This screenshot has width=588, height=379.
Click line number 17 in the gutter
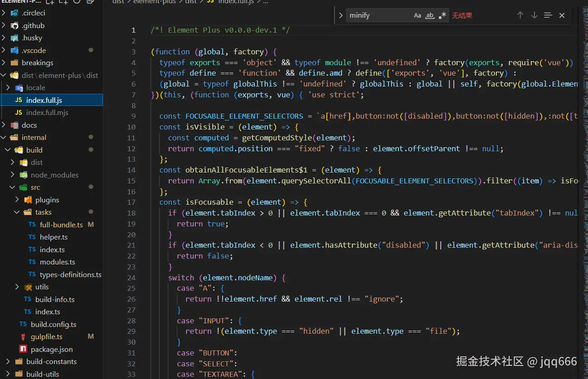click(131, 202)
